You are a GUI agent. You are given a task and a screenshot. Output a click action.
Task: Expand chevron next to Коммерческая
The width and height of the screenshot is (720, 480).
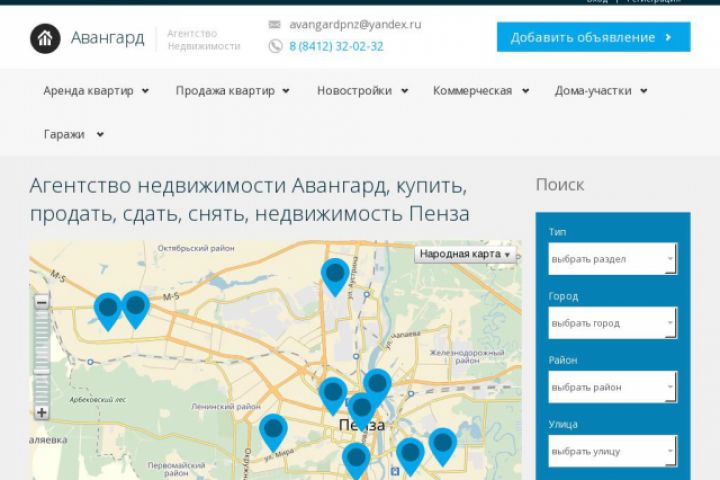[x=525, y=91]
